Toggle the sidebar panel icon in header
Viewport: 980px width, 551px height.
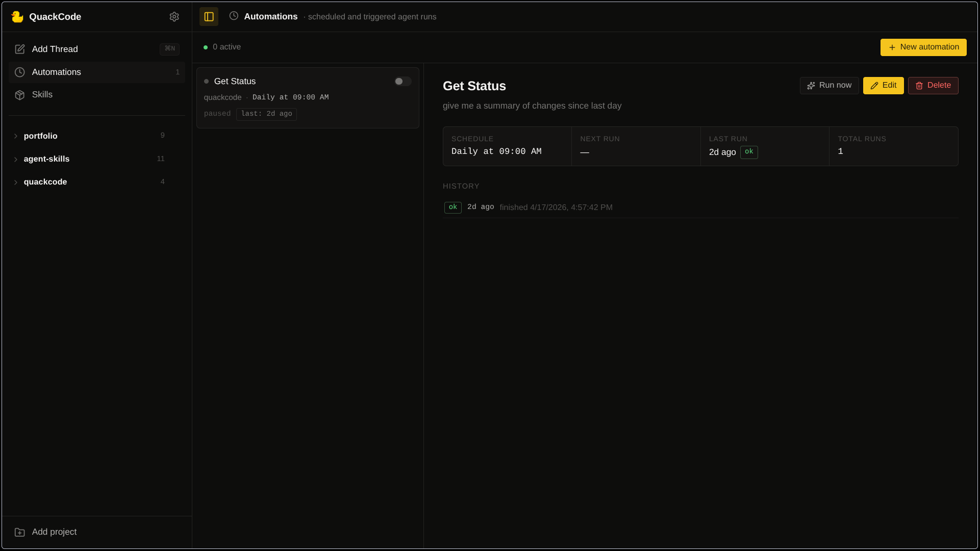(209, 16)
